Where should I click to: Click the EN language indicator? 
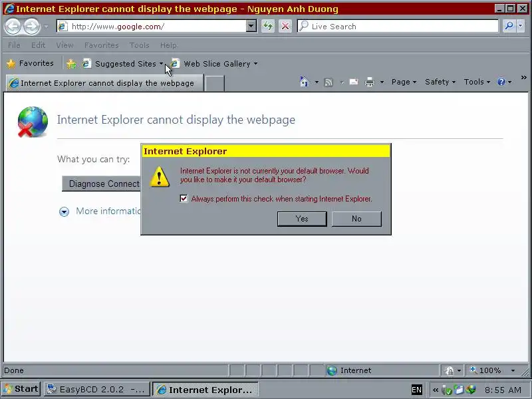click(x=416, y=390)
